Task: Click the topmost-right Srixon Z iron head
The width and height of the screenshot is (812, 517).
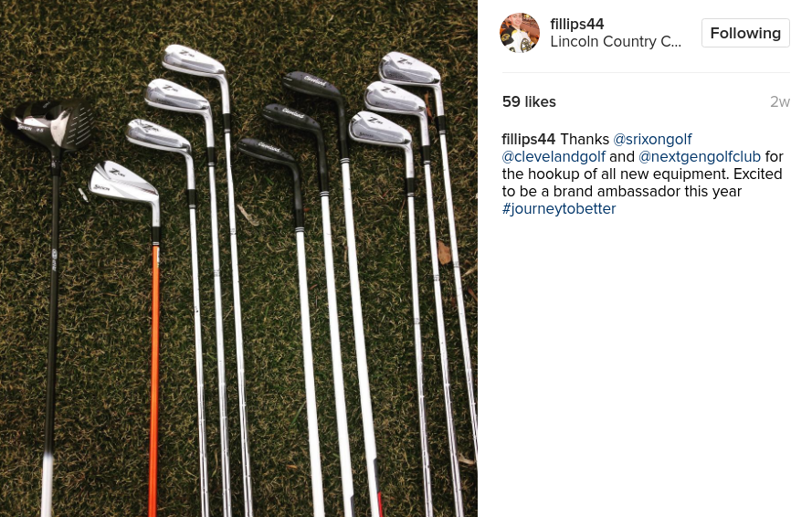Action: (x=409, y=69)
